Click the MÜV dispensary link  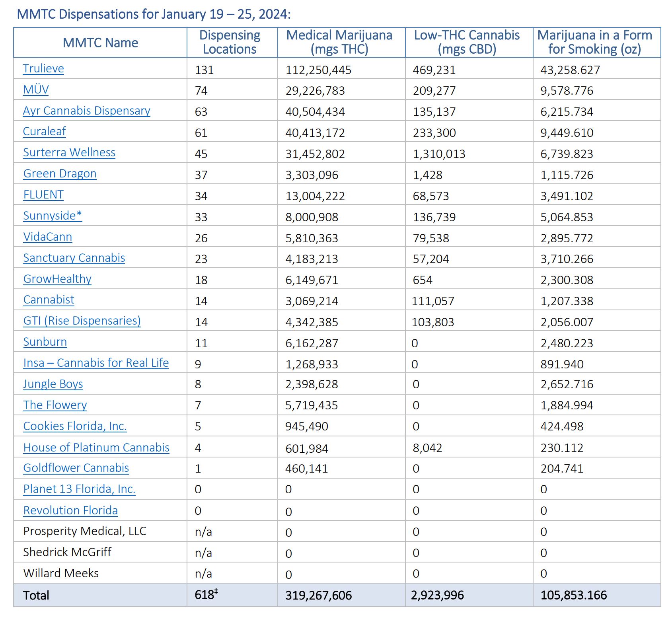(36, 90)
